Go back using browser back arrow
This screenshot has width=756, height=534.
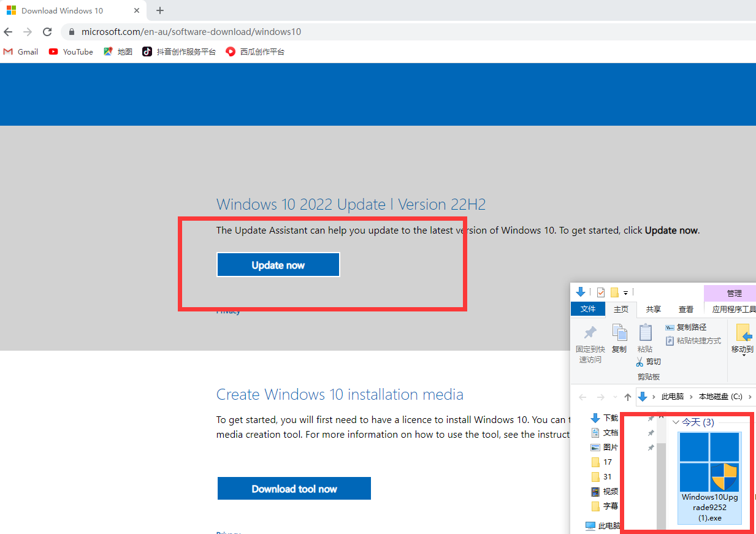click(x=8, y=32)
